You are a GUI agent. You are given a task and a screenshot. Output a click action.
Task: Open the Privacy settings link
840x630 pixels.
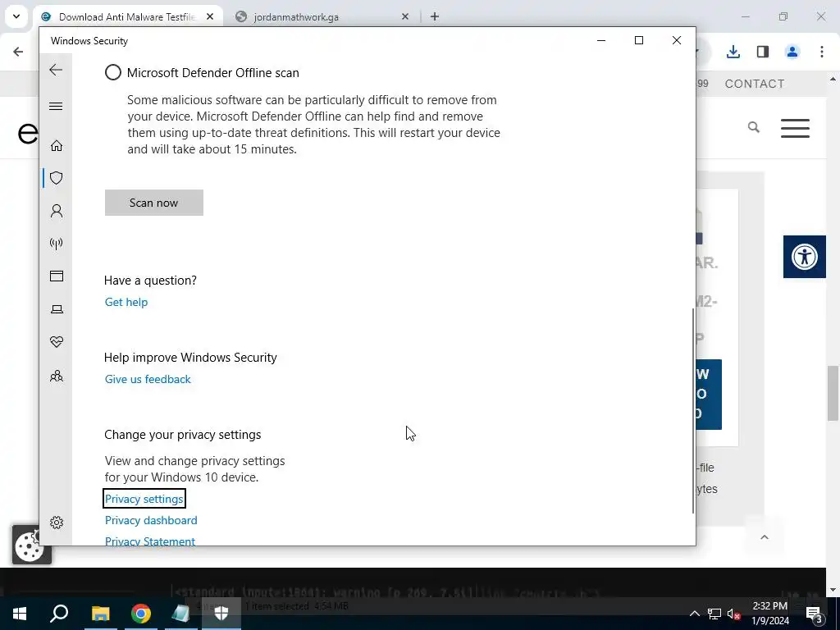coord(144,499)
